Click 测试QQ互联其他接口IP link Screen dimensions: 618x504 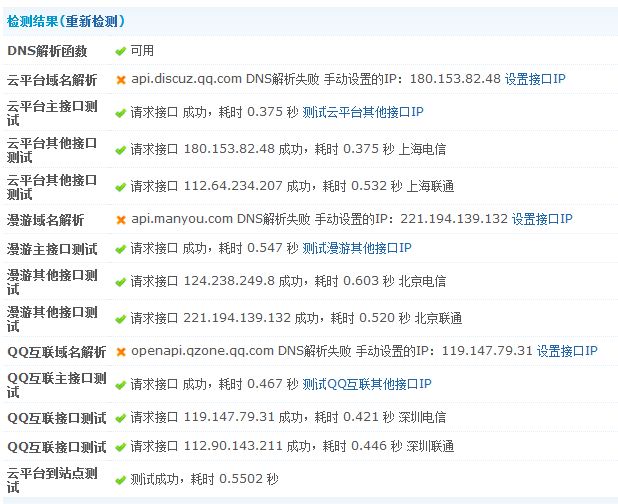pyautogui.click(x=367, y=384)
